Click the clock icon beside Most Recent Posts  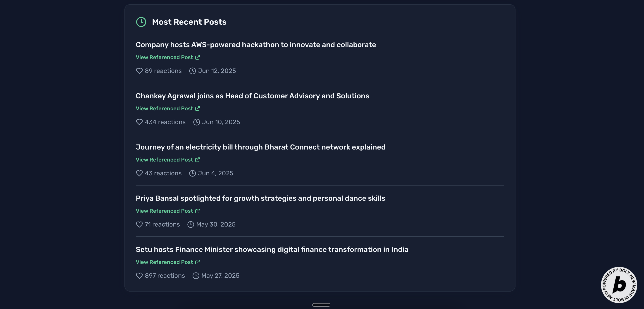point(141,22)
